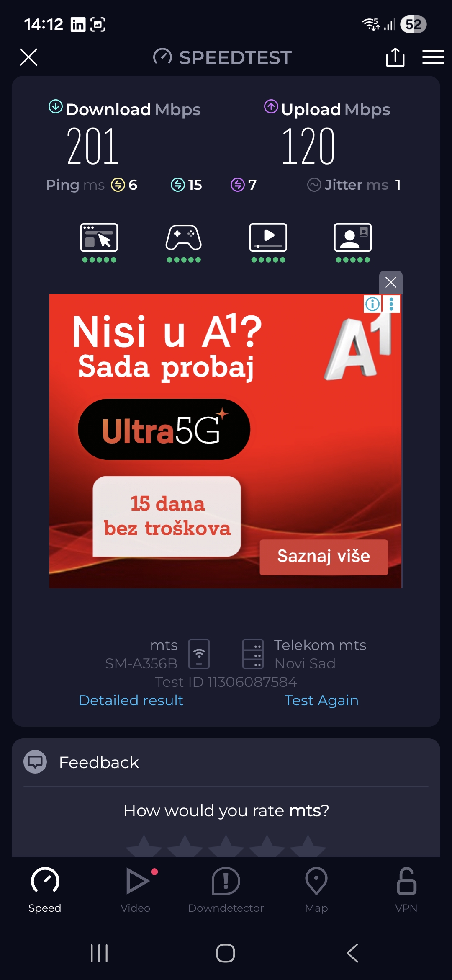The height and width of the screenshot is (980, 452).
Task: Open the hamburger menu
Action: [x=433, y=57]
